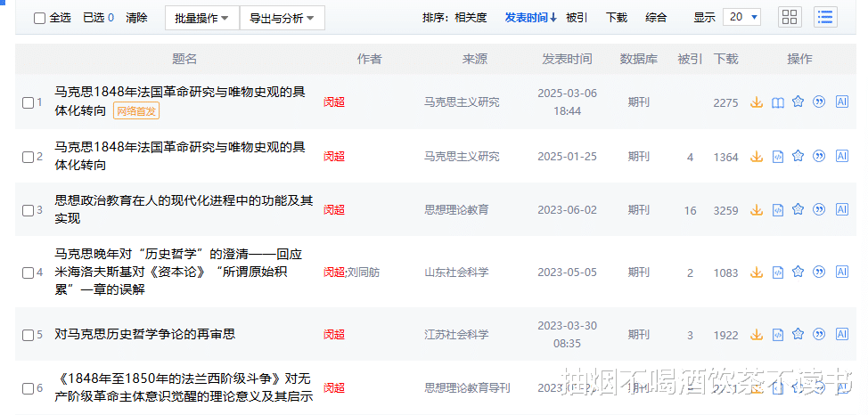The image size is (868, 415).
Task: Open AI icon for the 山东社会科学 article
Action: 842,272
